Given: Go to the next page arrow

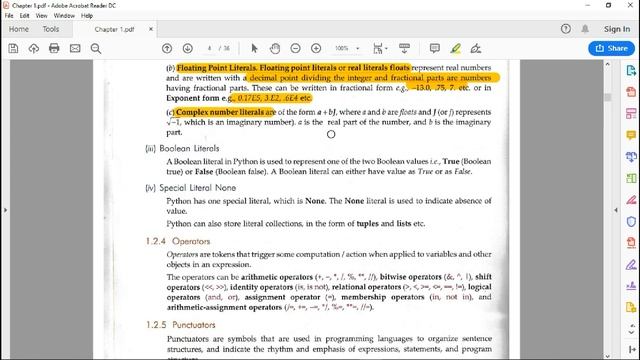Looking at the screenshot, I should [x=188, y=49].
